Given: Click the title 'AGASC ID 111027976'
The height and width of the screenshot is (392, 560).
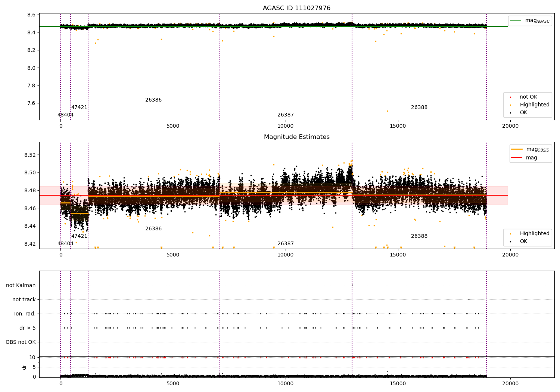Looking at the screenshot, I should tap(296, 8).
